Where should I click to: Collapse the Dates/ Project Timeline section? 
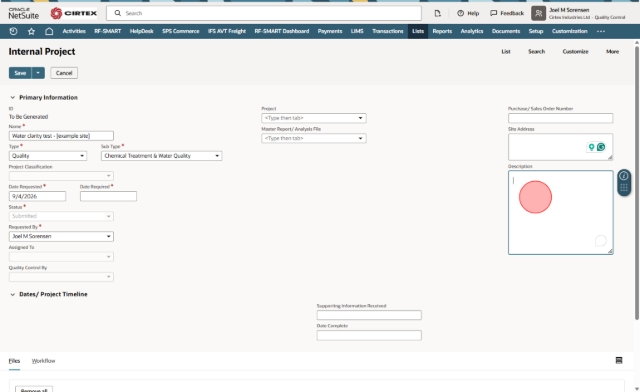click(x=12, y=294)
